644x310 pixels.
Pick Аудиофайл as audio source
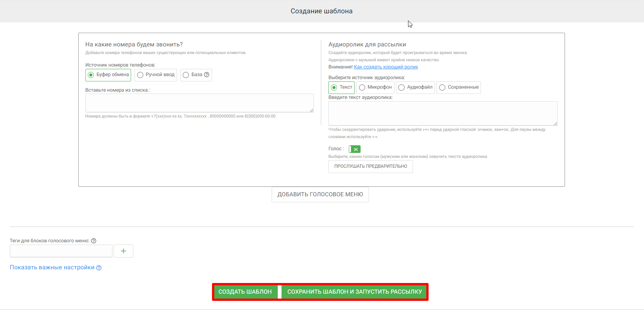[x=402, y=87]
